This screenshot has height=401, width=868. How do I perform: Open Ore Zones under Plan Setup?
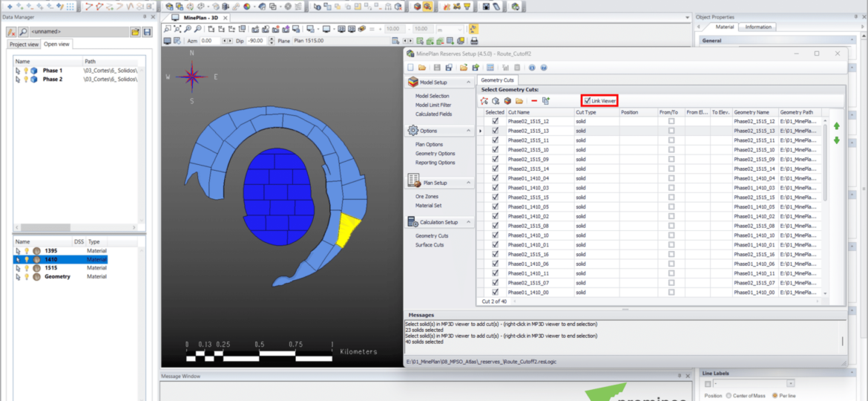[x=427, y=196]
